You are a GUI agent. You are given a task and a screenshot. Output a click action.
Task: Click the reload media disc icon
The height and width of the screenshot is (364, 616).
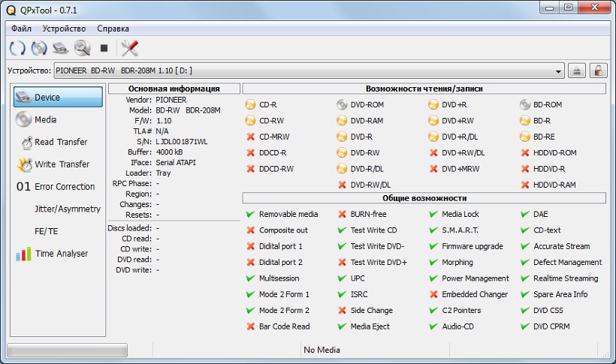click(x=39, y=48)
